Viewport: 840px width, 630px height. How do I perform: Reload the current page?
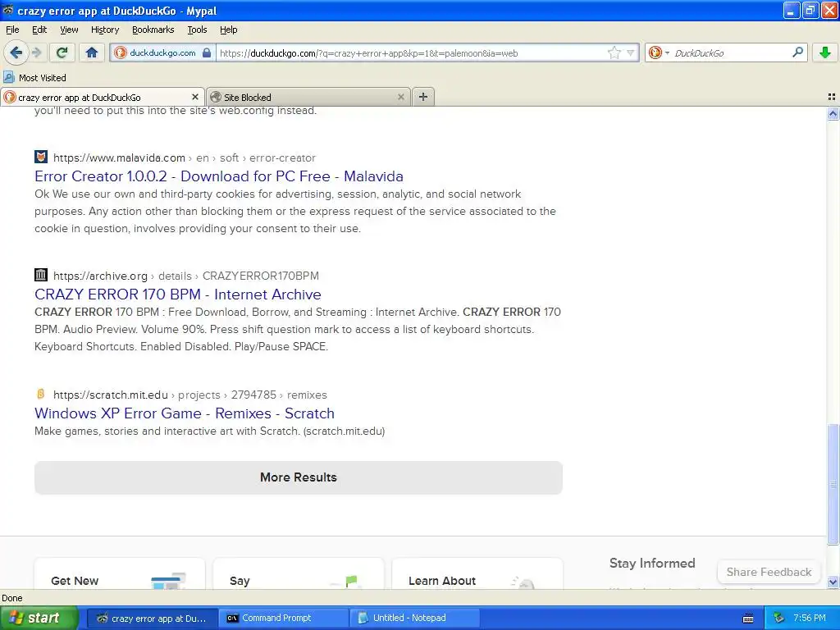[x=62, y=52]
